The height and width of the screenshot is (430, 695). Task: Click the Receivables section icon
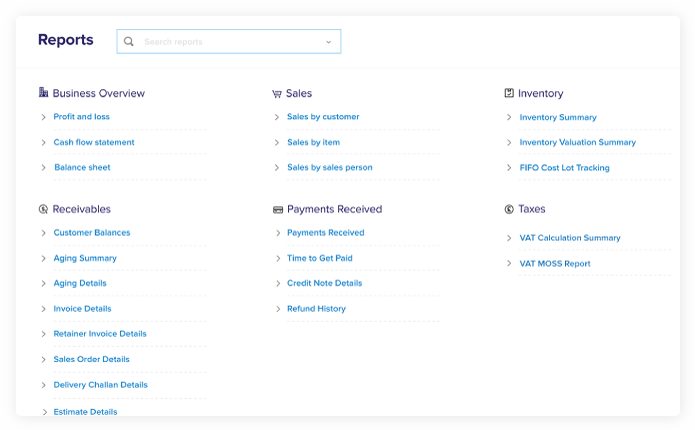pos(43,209)
